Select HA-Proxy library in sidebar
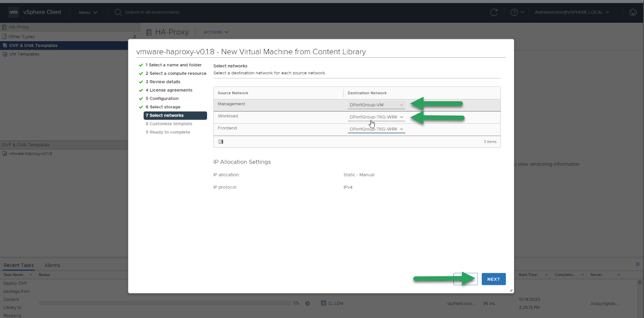The width and height of the screenshot is (644, 318). pyautogui.click(x=19, y=27)
